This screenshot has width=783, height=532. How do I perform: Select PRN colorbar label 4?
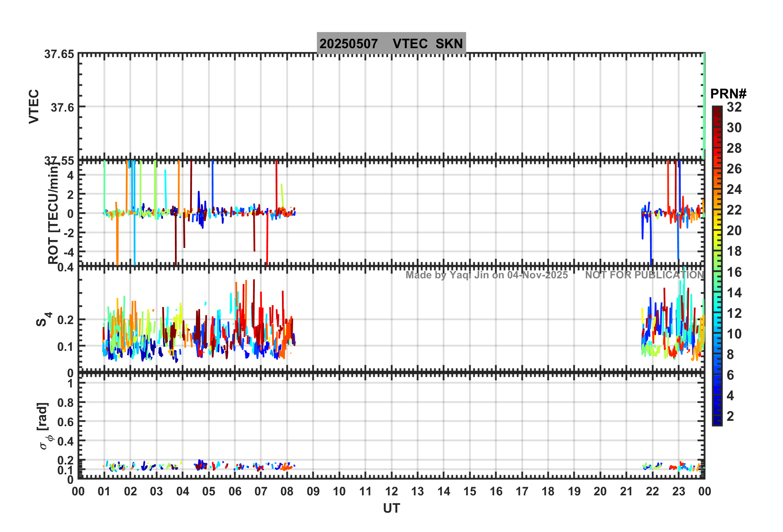tap(730, 396)
